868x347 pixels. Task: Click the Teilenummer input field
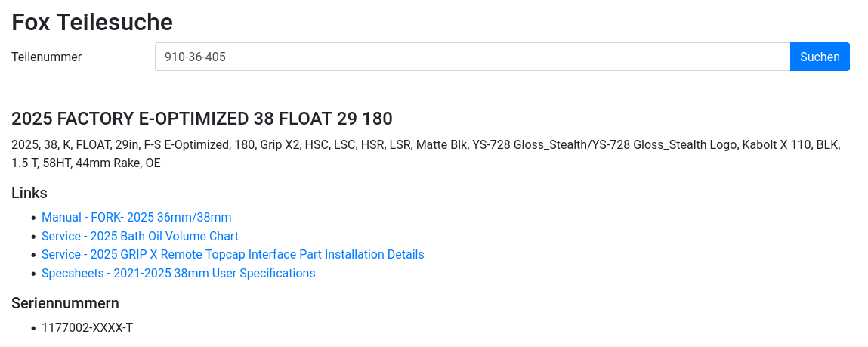[472, 57]
